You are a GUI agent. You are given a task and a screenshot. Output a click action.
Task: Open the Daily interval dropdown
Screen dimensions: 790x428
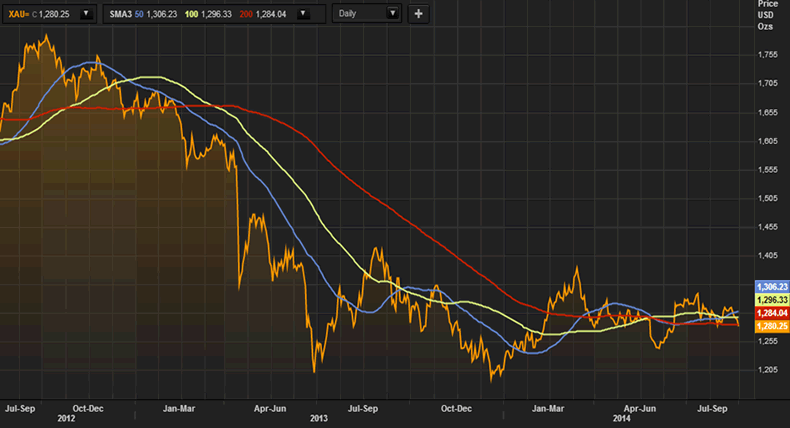[391, 14]
